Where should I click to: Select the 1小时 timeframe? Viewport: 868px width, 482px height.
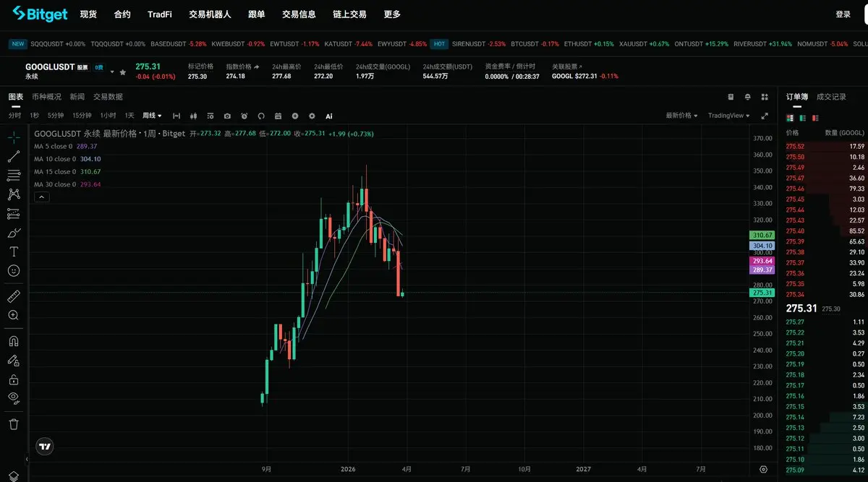[x=108, y=116]
